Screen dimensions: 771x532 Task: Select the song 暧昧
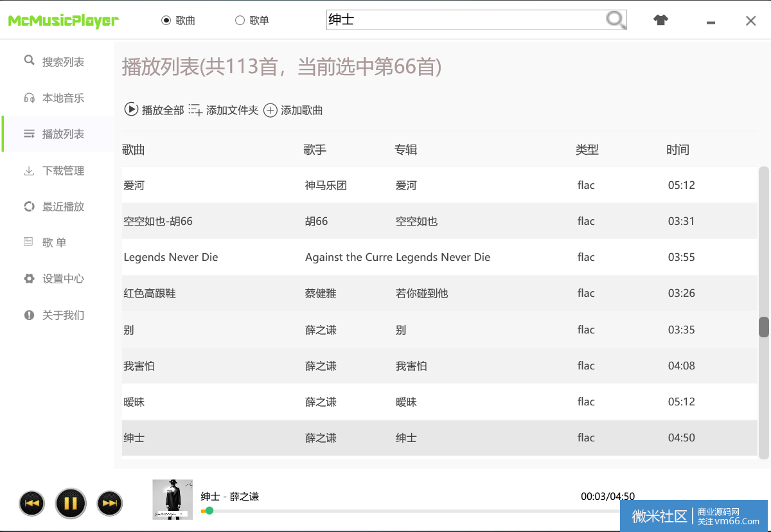coord(439,402)
